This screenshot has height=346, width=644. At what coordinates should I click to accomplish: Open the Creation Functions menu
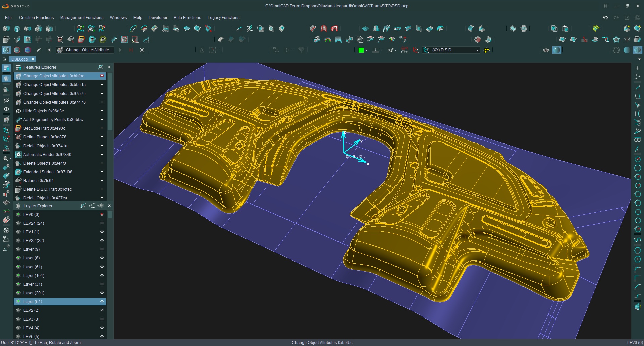(36, 18)
